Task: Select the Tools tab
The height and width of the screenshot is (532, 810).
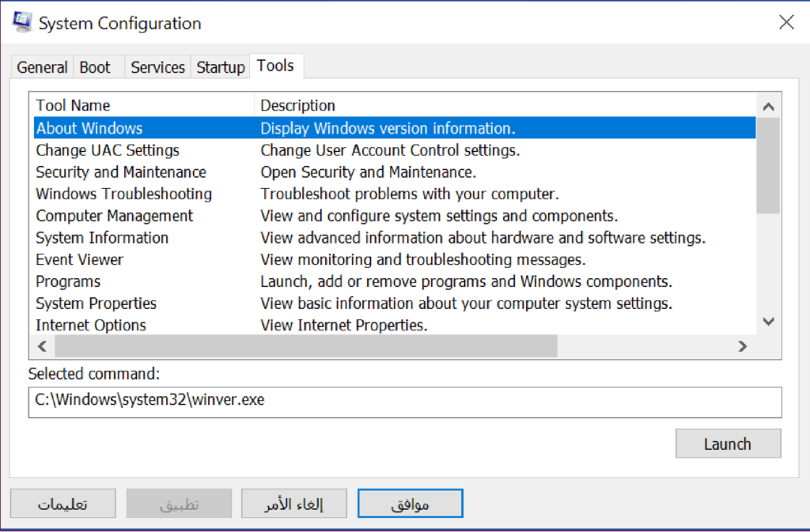Action: point(276,66)
